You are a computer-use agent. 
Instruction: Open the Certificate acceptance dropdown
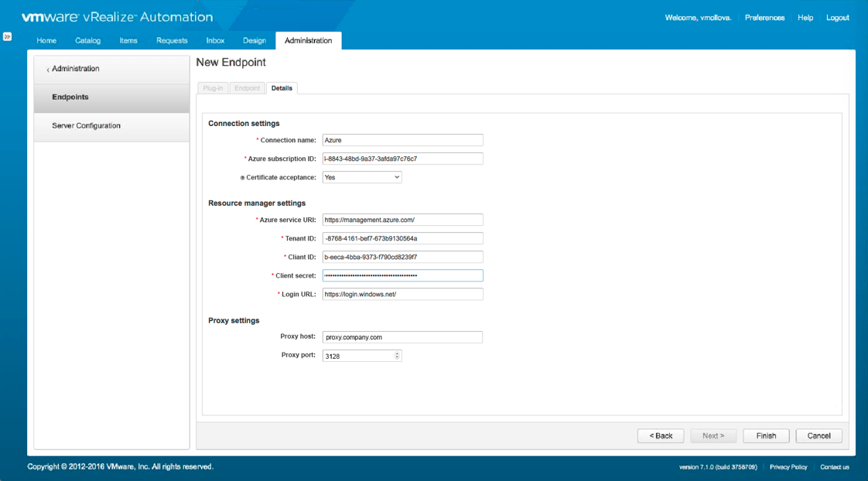[362, 177]
